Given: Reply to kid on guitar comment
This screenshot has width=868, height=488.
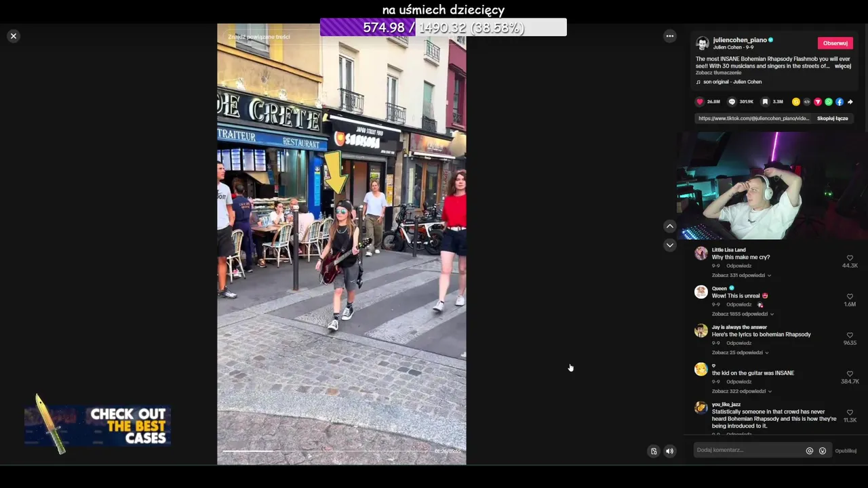Looking at the screenshot, I should (738, 382).
